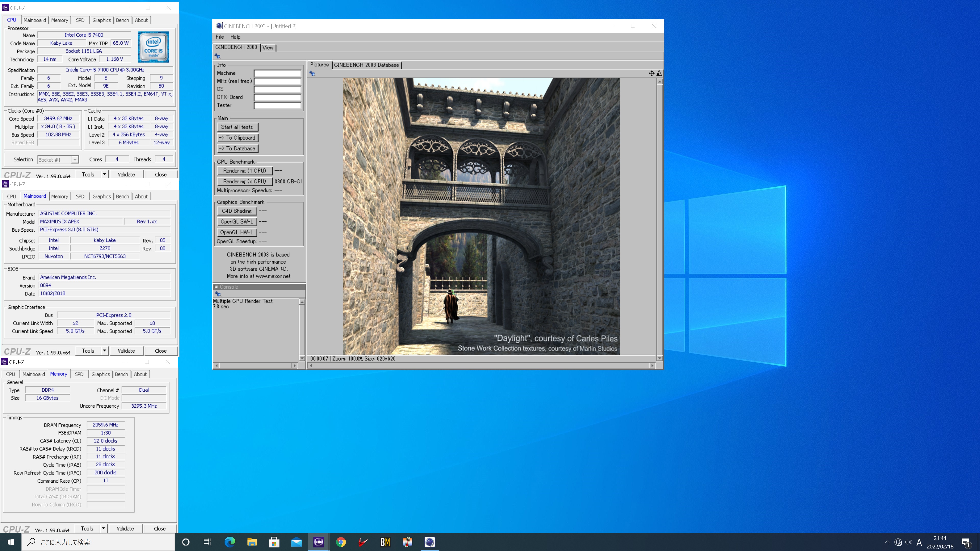The height and width of the screenshot is (551, 980).
Task: Click the rendered Daylight image
Action: (481, 216)
